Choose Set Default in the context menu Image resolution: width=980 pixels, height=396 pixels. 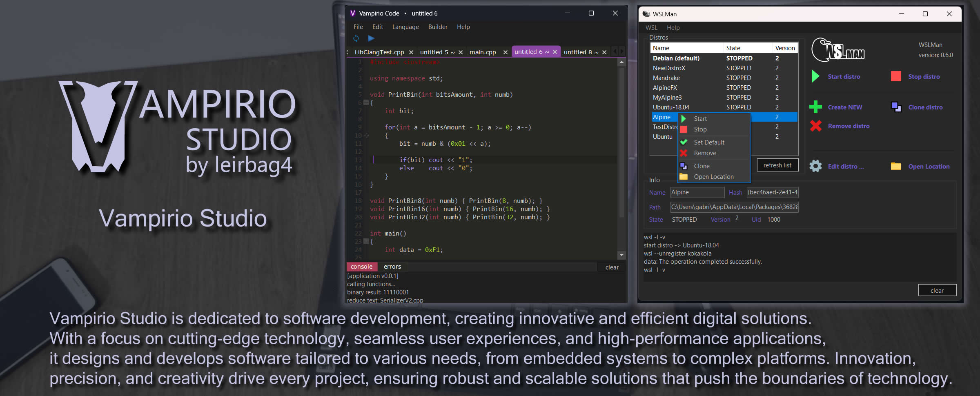[x=709, y=142]
